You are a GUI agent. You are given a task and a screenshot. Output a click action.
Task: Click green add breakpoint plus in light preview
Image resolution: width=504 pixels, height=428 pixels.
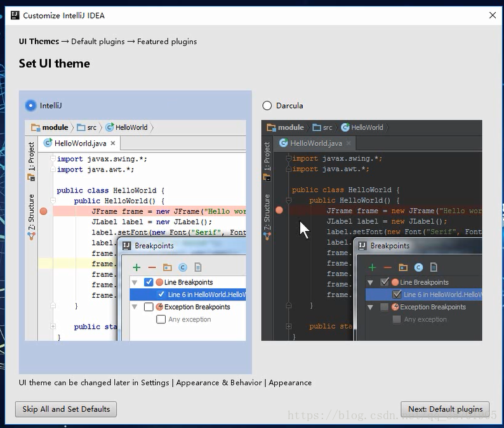click(136, 267)
